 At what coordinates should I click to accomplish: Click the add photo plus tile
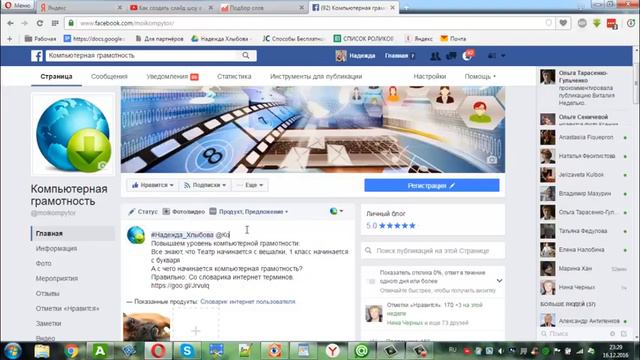(x=196, y=330)
